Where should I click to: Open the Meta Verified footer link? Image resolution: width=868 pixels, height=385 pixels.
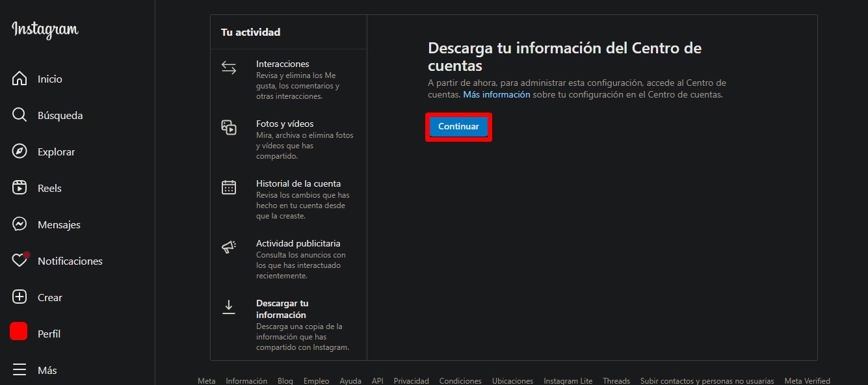point(807,381)
